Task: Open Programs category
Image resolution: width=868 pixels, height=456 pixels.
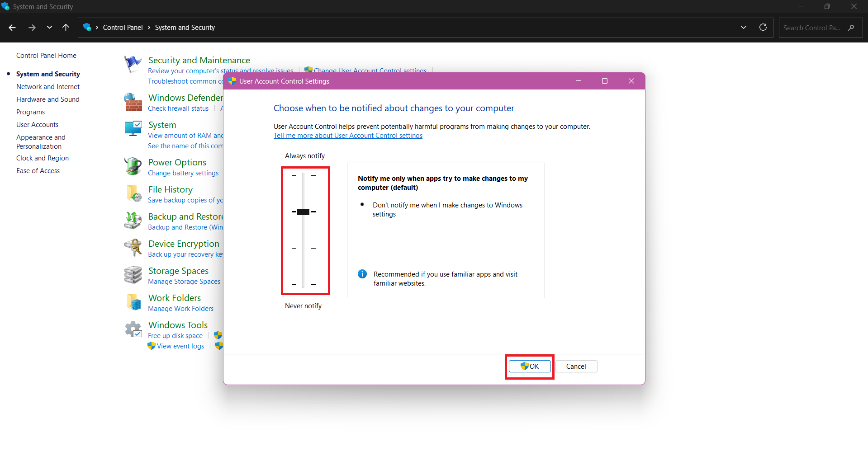Action: 31,112
